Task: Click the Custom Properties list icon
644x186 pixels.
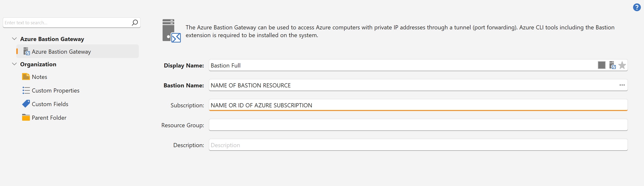Action: pos(26,90)
